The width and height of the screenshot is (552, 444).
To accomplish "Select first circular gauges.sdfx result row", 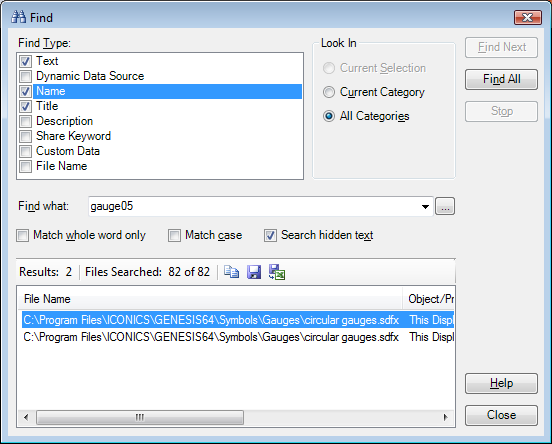I will click(238, 320).
